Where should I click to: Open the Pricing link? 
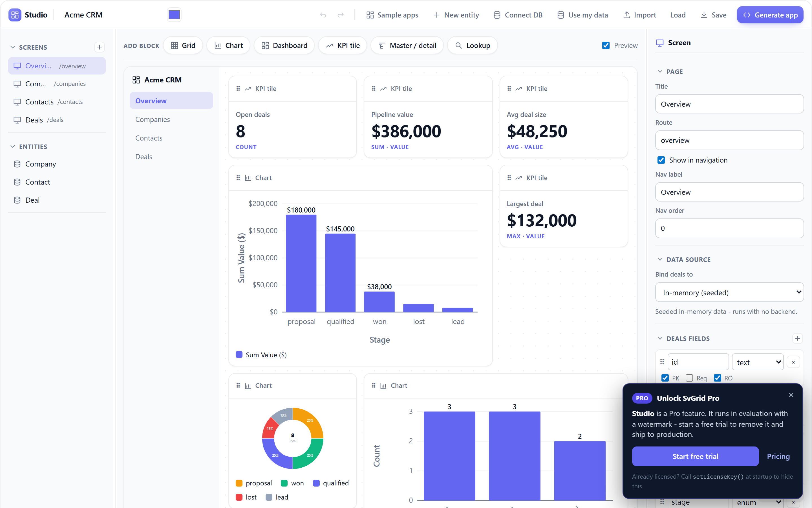click(778, 456)
